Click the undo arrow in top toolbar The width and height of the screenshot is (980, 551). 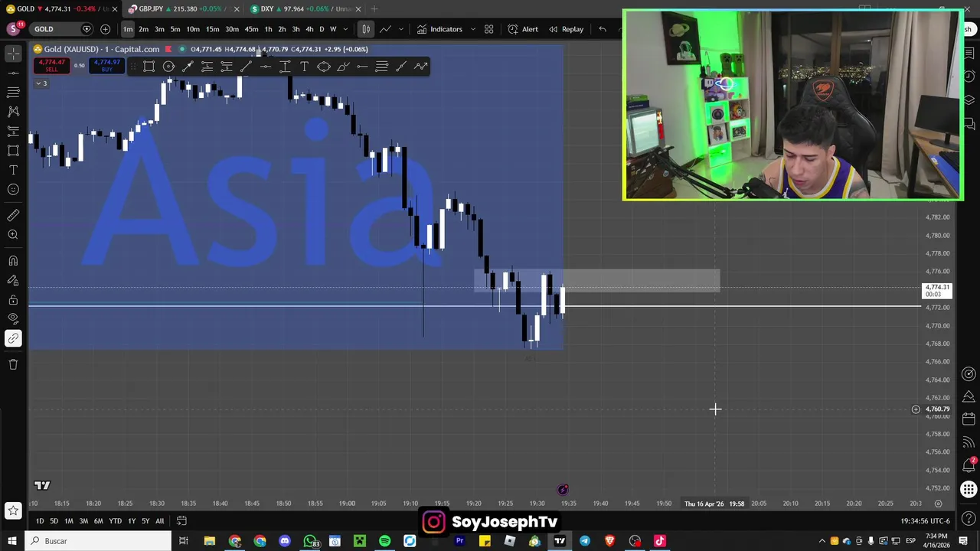coord(603,29)
